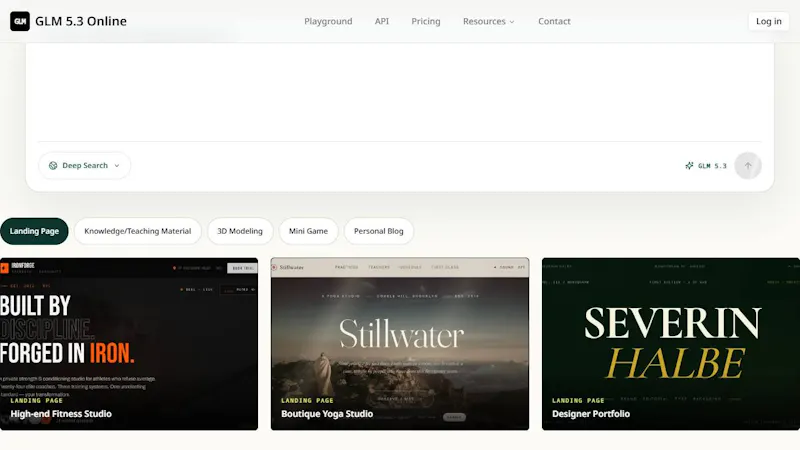Click the sparkle icon beside GLM 5.3
This screenshot has width=800, height=450.
coord(689,166)
